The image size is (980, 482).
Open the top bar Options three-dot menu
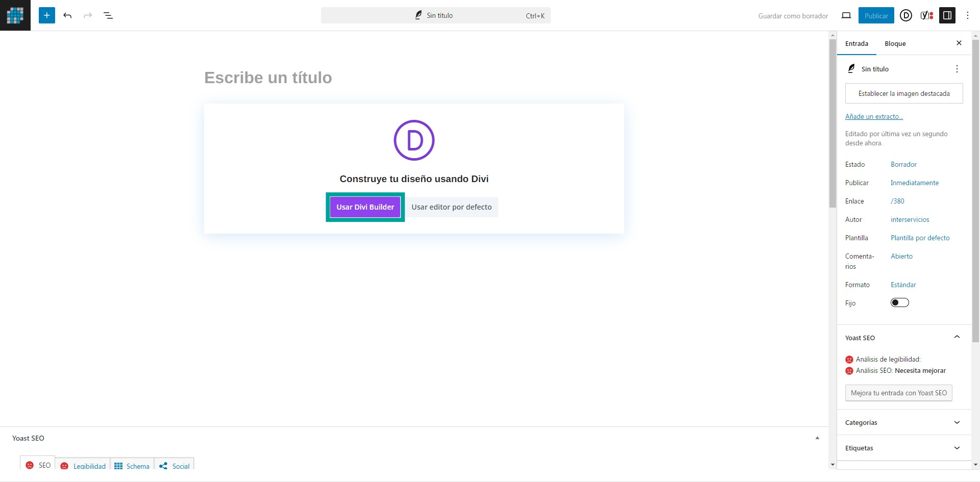pyautogui.click(x=968, y=15)
